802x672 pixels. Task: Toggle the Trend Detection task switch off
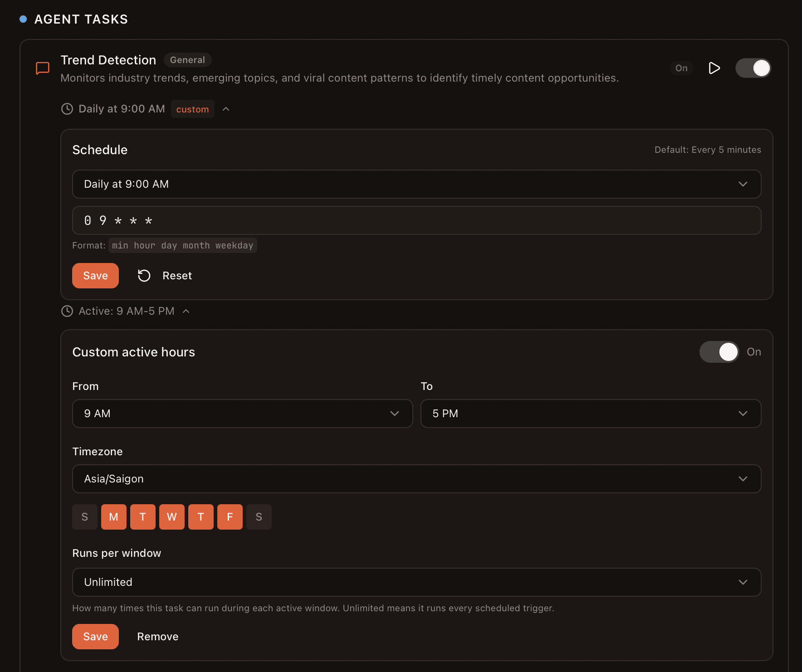point(753,68)
